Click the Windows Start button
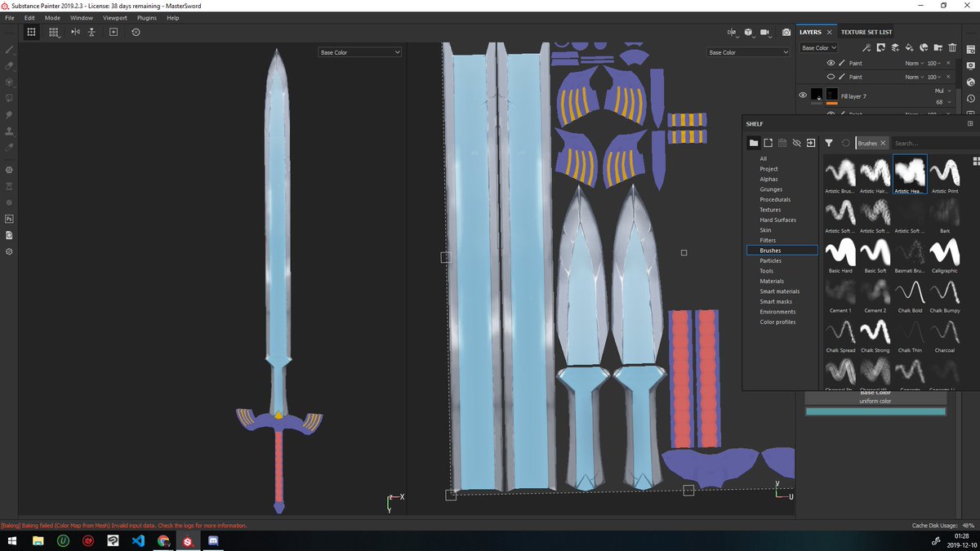Screen dimensions: 980x551 point(13,540)
